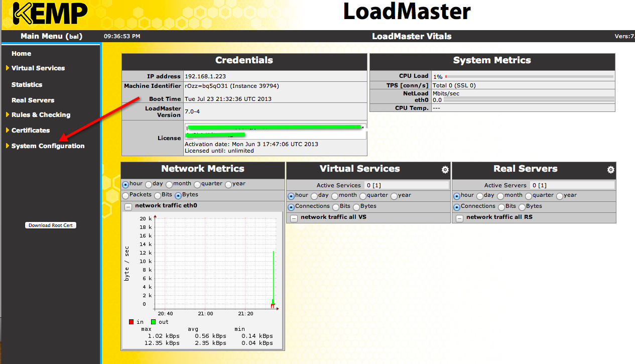635x364 pixels.
Task: Choose Connections in Real Servers panel
Action: [x=457, y=207]
